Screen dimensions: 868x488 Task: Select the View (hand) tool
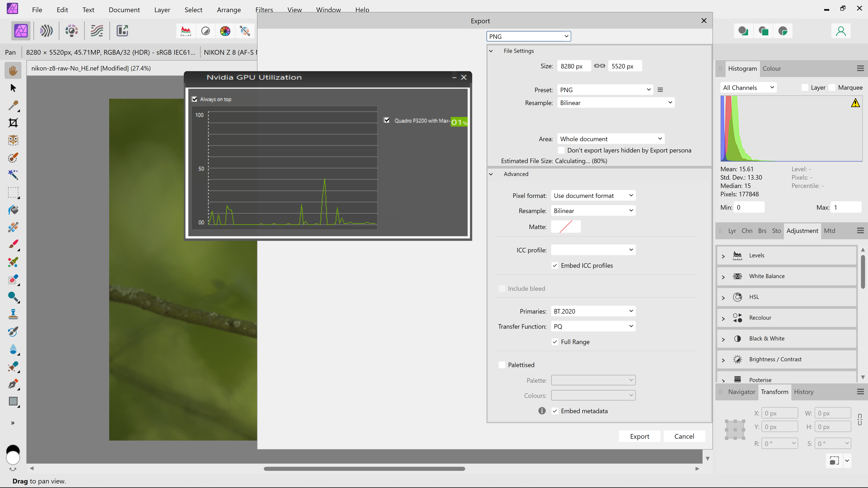coord(13,70)
